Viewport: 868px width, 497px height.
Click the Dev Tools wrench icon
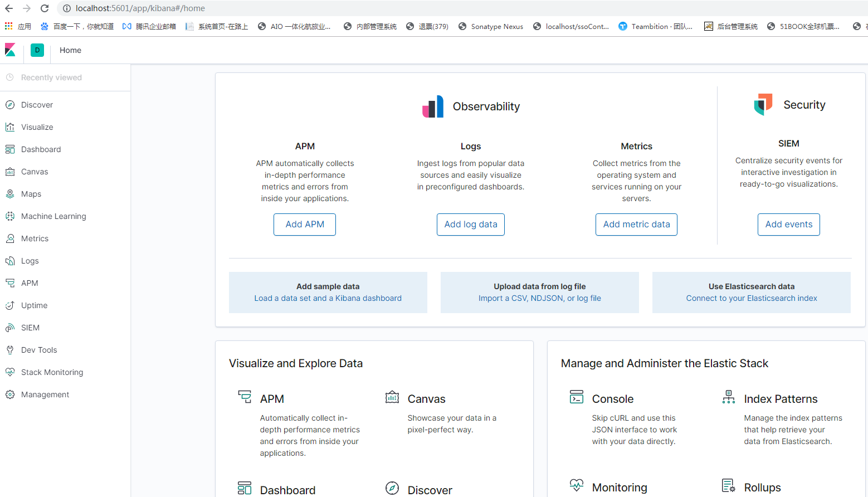[x=10, y=350]
